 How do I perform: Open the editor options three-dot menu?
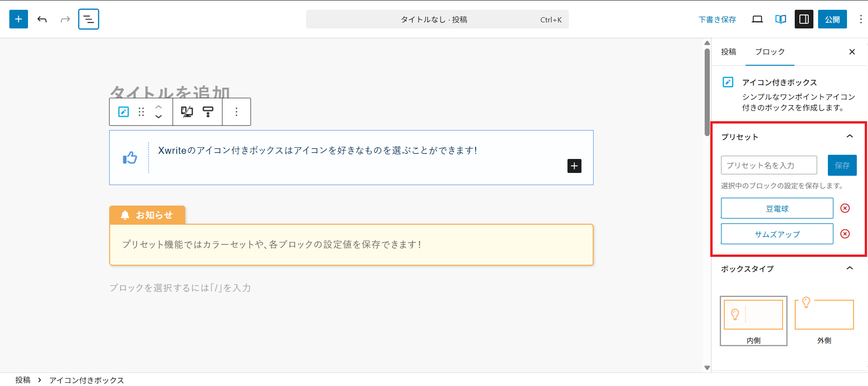[x=861, y=19]
